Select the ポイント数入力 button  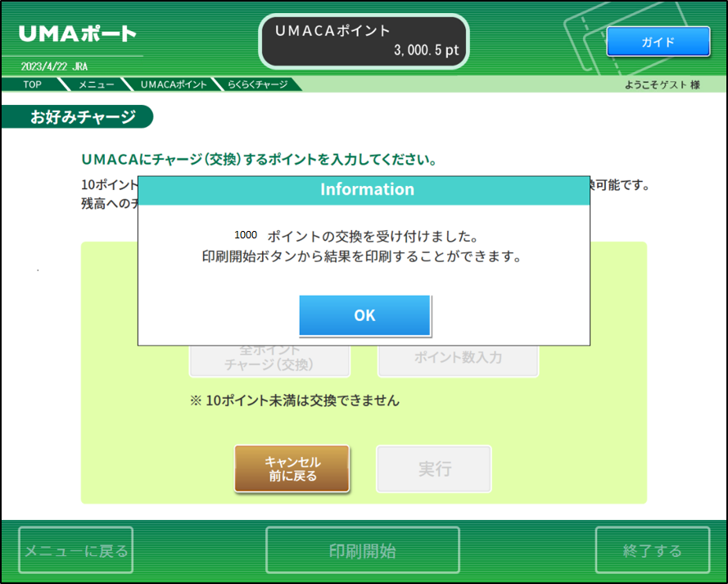458,359
